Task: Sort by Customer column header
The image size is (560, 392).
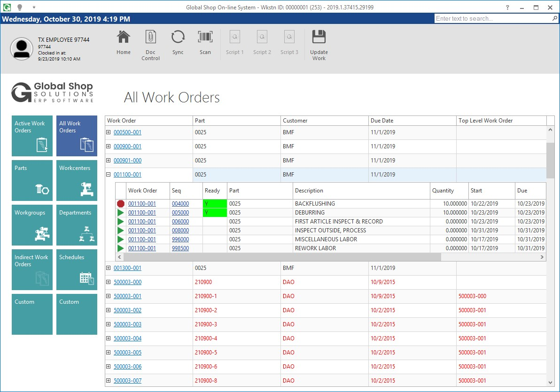Action: (x=324, y=121)
